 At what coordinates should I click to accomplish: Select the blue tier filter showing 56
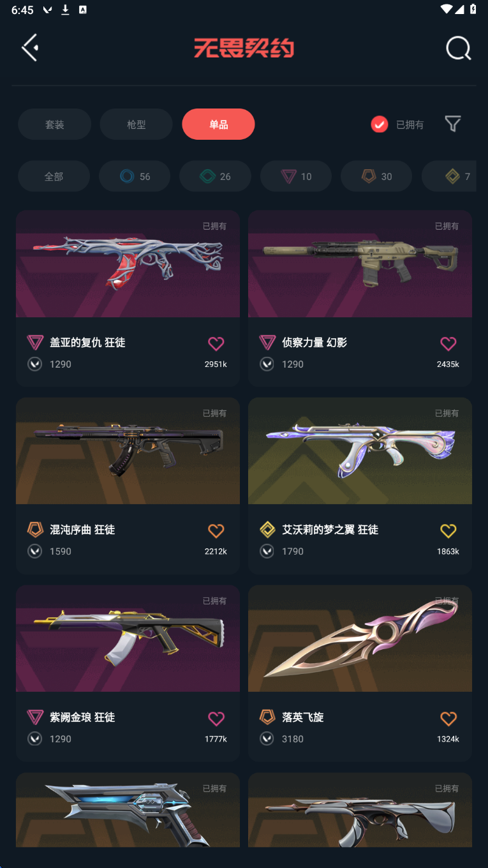tap(135, 176)
